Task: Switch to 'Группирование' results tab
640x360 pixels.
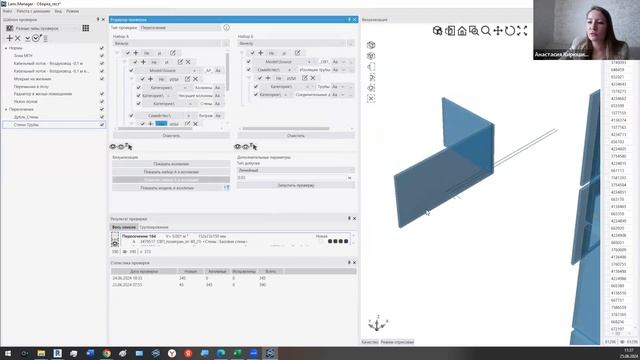Action: (153, 227)
